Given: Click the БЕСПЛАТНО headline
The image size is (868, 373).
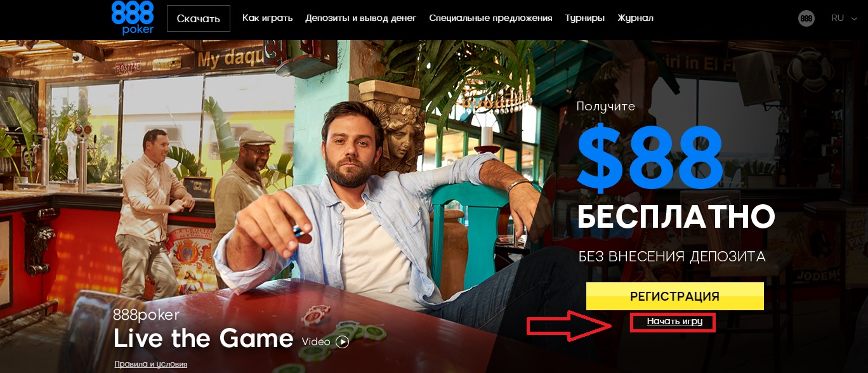Looking at the screenshot, I should pos(676,218).
